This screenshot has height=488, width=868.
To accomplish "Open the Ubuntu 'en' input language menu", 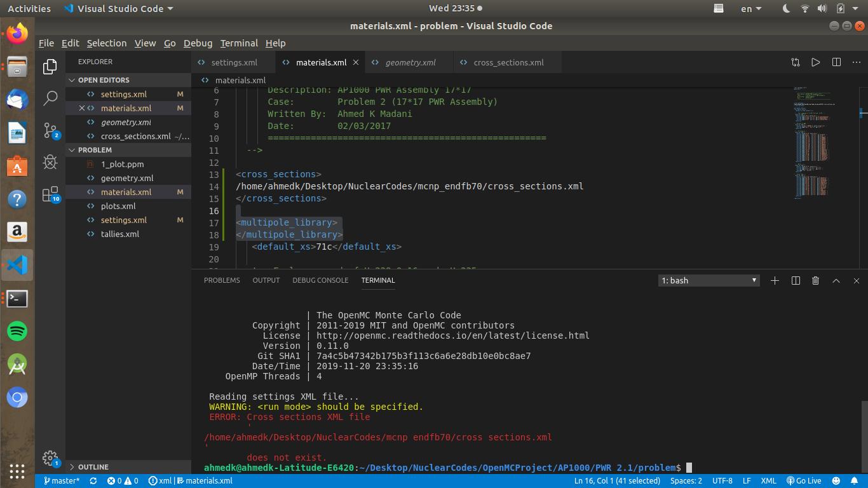I will click(x=752, y=9).
